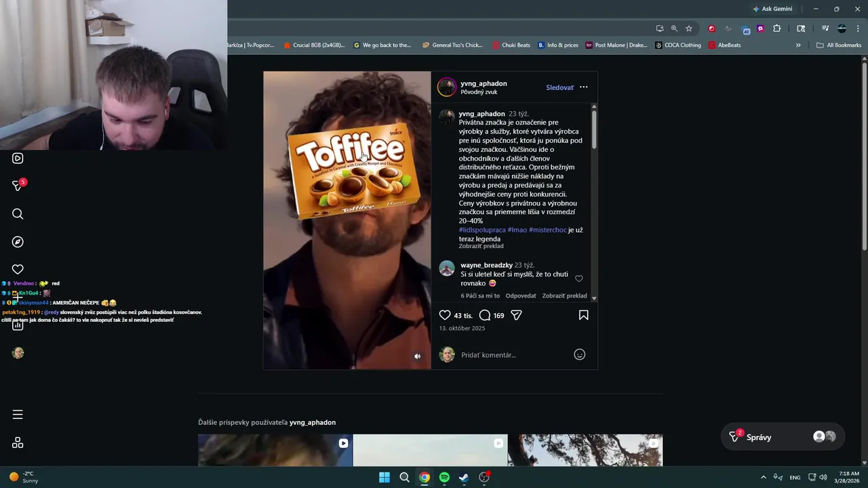Click the browser page vertical scrollbar

pos(864,156)
